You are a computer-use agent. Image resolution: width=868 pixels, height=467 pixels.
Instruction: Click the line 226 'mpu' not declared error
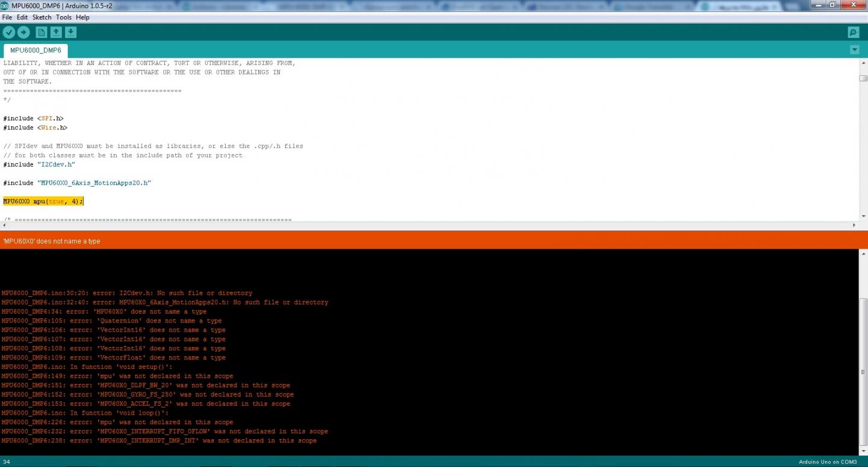[x=117, y=422]
